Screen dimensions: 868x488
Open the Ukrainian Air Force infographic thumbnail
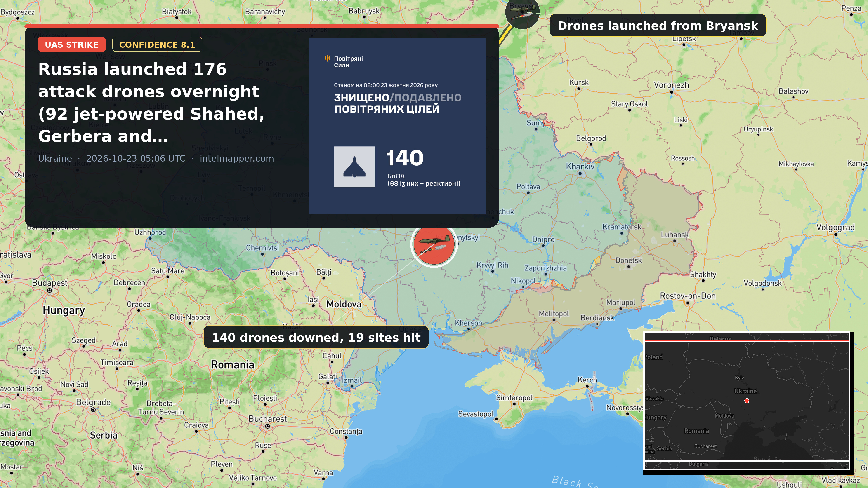397,126
